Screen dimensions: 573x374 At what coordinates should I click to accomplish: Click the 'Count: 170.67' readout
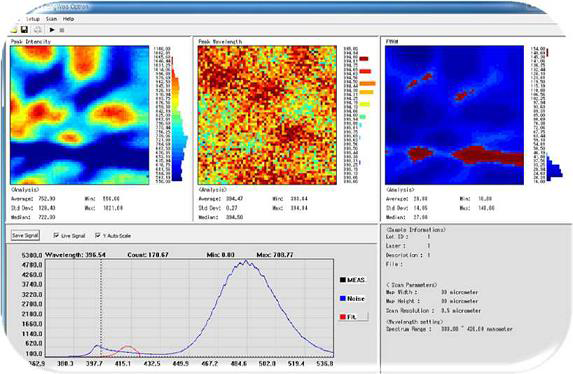click(x=148, y=254)
